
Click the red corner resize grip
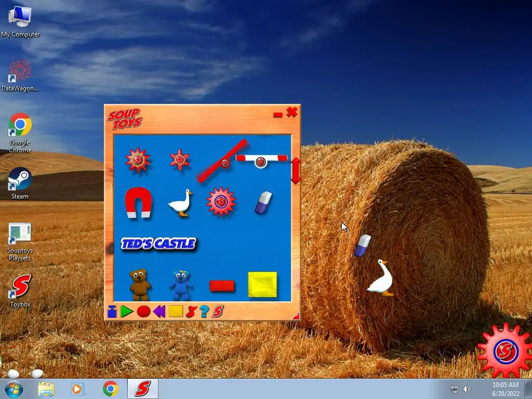click(x=296, y=316)
